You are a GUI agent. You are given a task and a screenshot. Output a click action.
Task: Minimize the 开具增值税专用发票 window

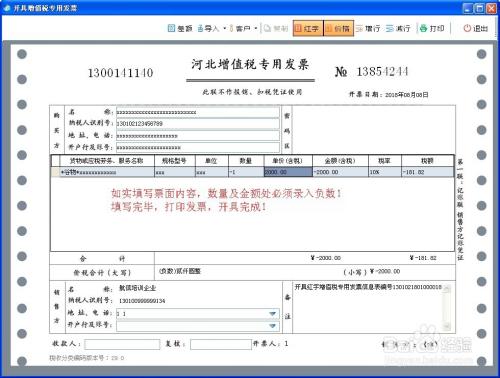coord(468,8)
